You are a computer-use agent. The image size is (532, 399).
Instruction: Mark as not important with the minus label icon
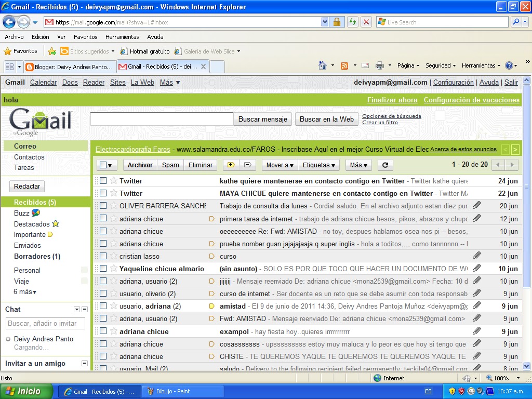point(248,165)
